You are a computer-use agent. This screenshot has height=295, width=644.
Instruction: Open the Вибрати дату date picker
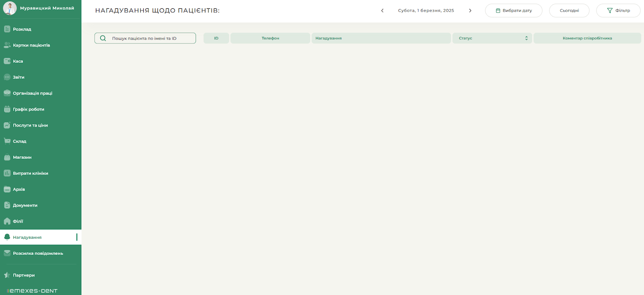click(513, 10)
